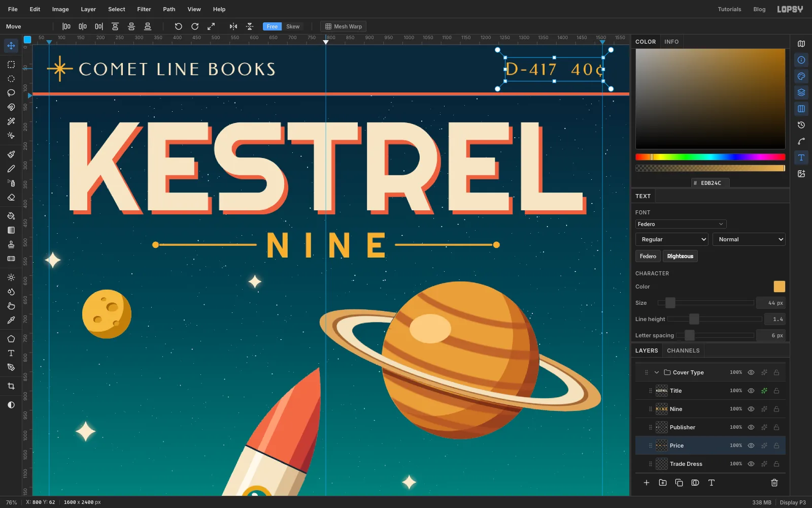
Task: Open the history panel icon in sidebar
Action: [801, 125]
